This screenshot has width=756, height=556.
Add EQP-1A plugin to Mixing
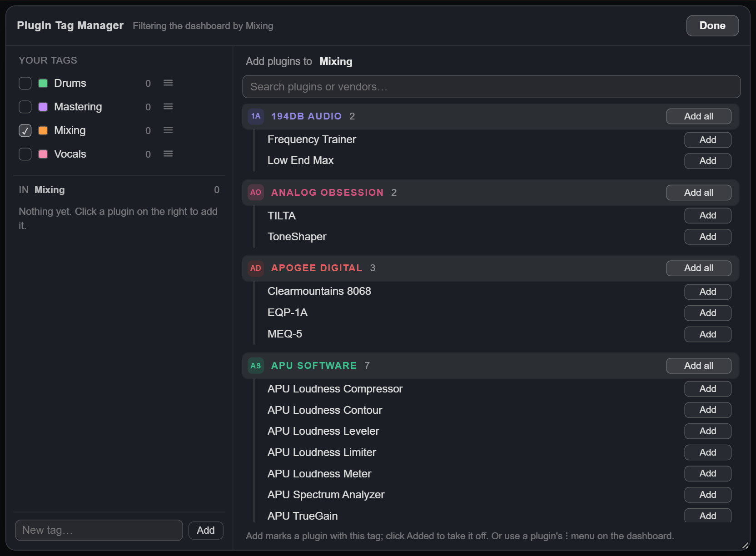tap(708, 313)
